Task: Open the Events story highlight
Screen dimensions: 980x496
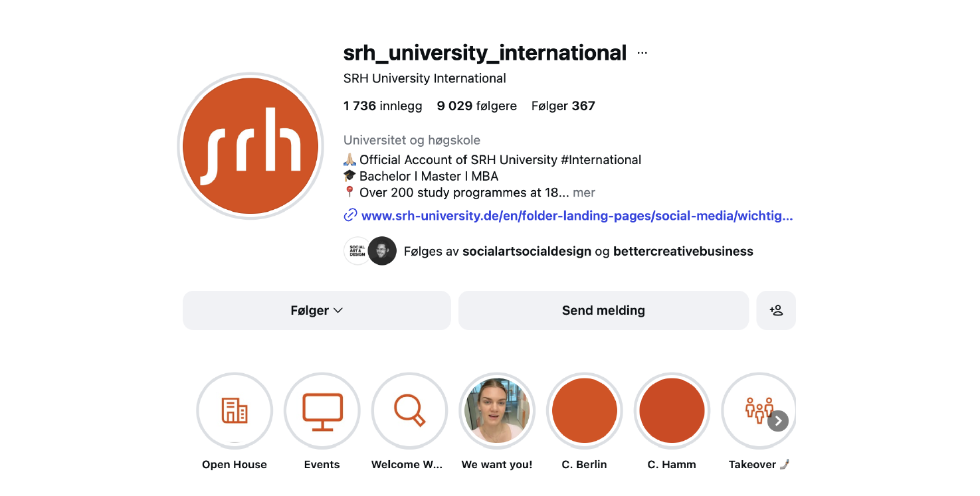Action: [322, 411]
